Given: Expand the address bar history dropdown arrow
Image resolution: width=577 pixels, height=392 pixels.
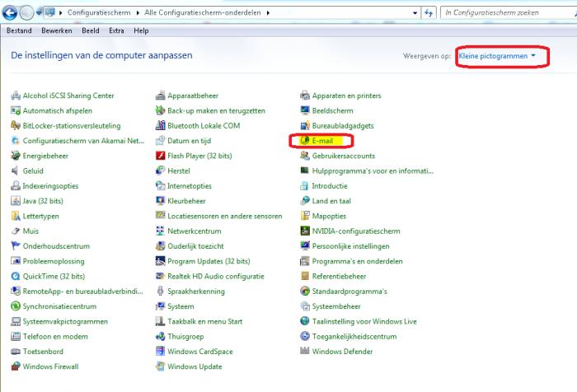Looking at the screenshot, I should (x=415, y=13).
